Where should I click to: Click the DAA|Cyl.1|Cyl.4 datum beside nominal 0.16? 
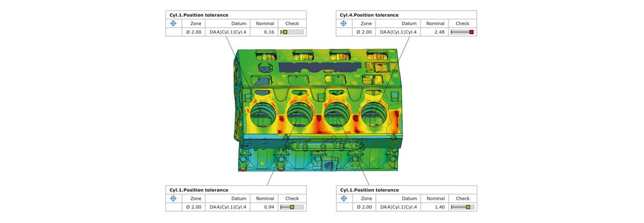228,32
